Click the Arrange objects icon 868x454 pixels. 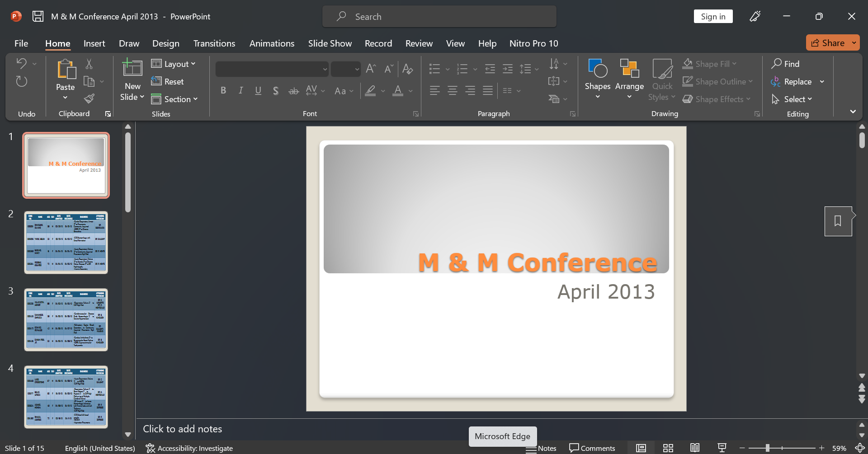(629, 69)
